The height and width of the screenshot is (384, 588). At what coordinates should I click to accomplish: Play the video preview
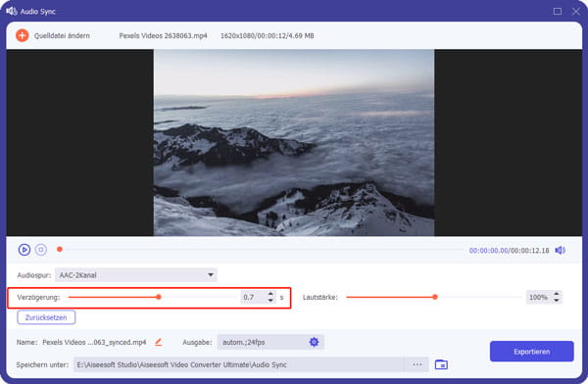(x=24, y=250)
